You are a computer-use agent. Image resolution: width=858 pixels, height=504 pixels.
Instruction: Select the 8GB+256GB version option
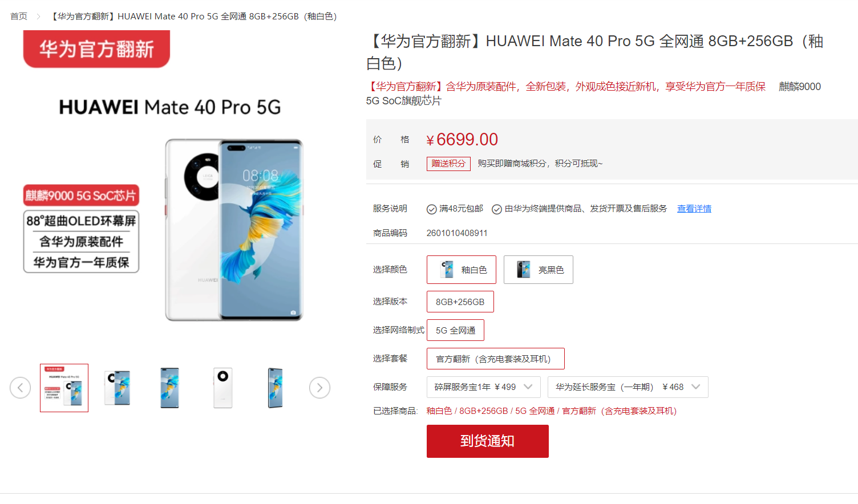tap(460, 302)
